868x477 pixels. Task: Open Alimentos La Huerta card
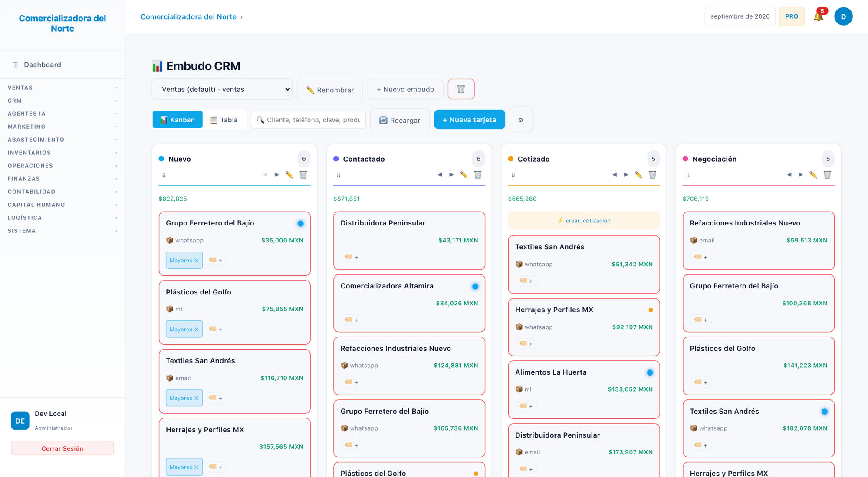584,389
